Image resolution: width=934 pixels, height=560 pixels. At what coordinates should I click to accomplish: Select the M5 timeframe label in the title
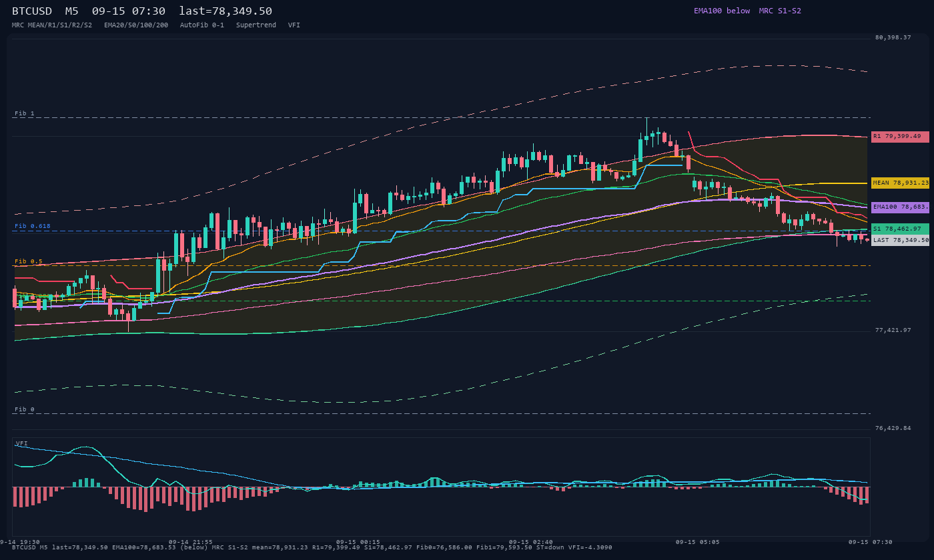click(72, 11)
